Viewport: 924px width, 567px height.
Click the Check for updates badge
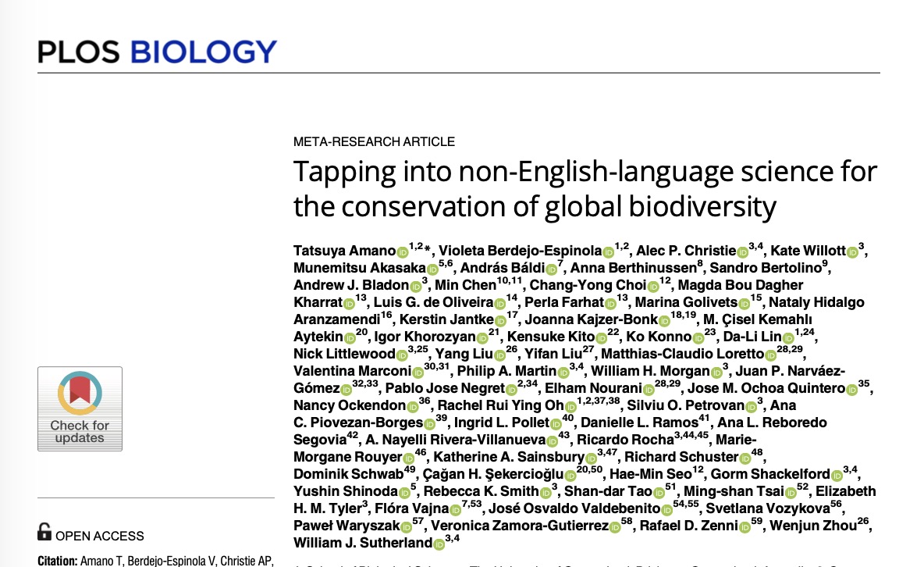tap(80, 408)
